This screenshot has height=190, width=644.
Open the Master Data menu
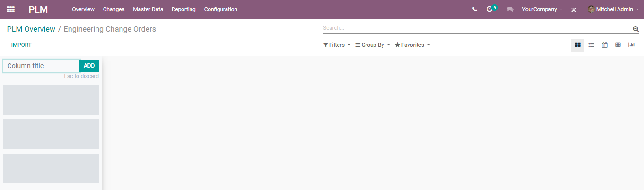[148, 9]
